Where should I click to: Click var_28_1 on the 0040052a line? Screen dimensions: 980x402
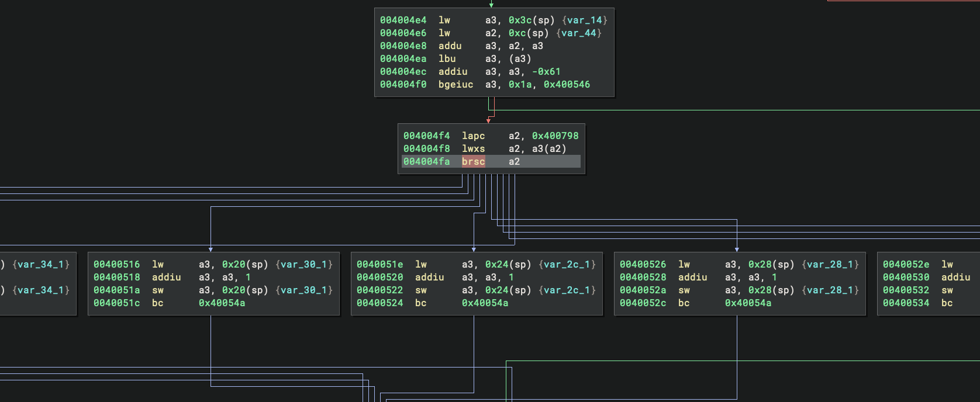(x=830, y=290)
